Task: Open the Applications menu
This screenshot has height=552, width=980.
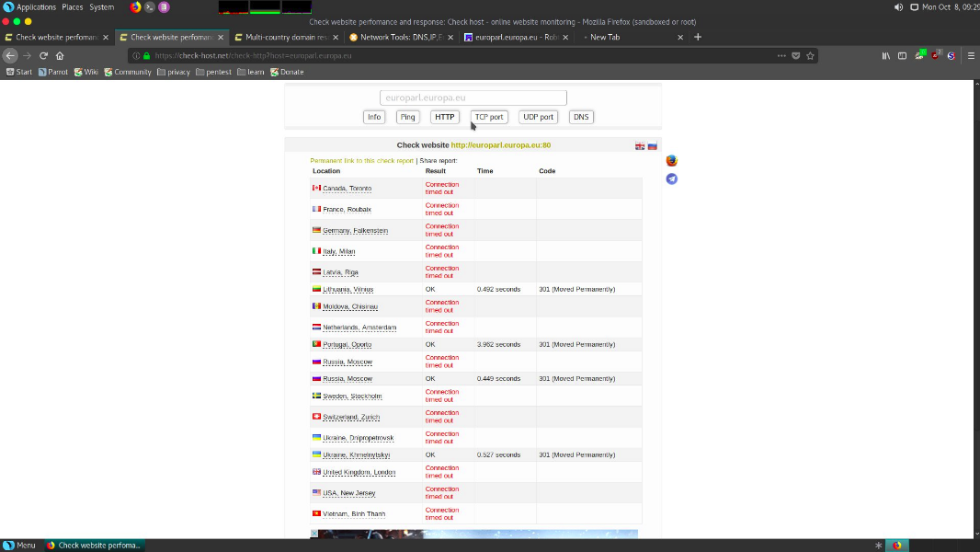Action: [x=30, y=6]
